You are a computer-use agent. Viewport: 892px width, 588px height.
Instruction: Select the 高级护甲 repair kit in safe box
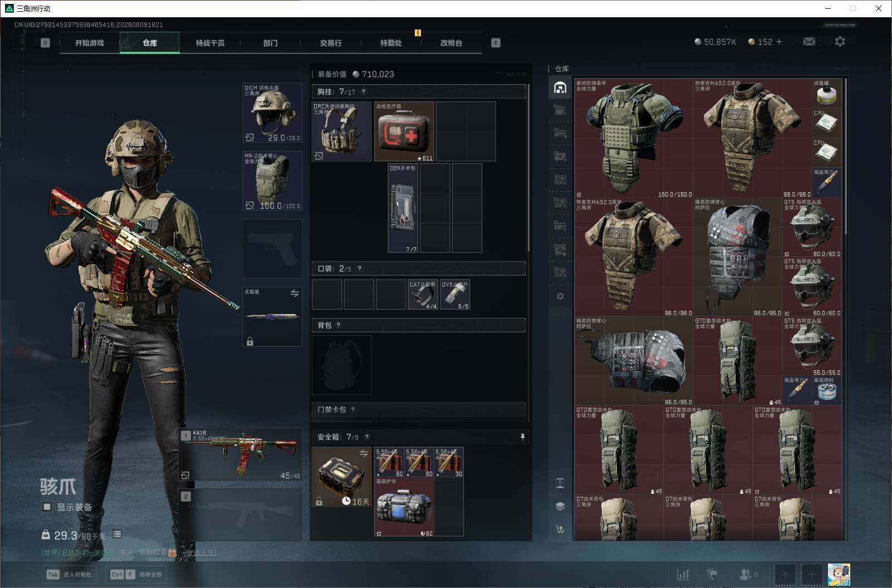404,507
